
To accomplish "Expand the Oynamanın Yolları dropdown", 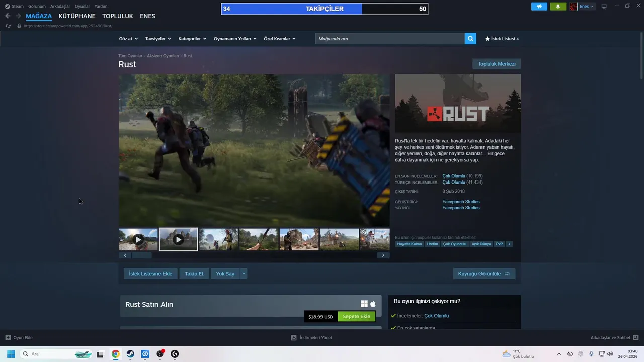I will (x=235, y=39).
